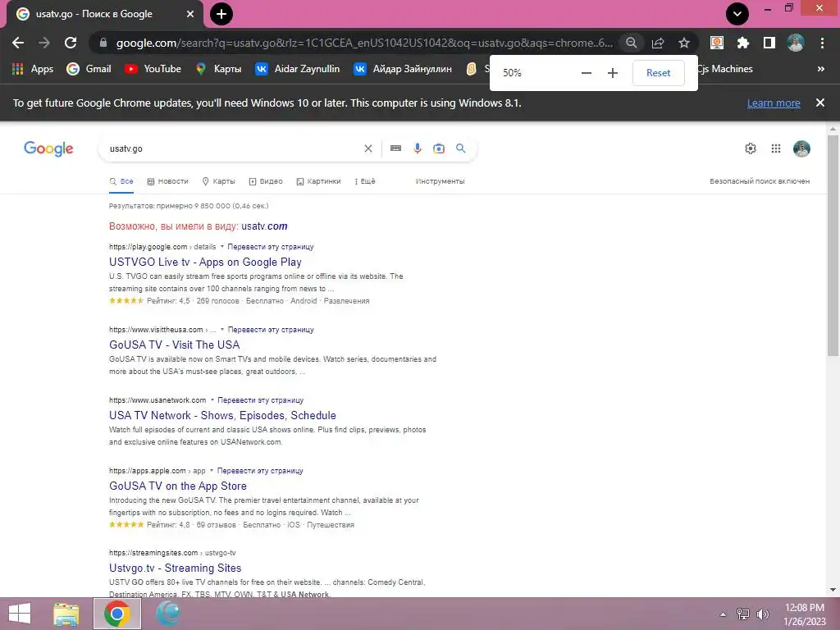Show more bookmarks with double chevron

tap(820, 69)
